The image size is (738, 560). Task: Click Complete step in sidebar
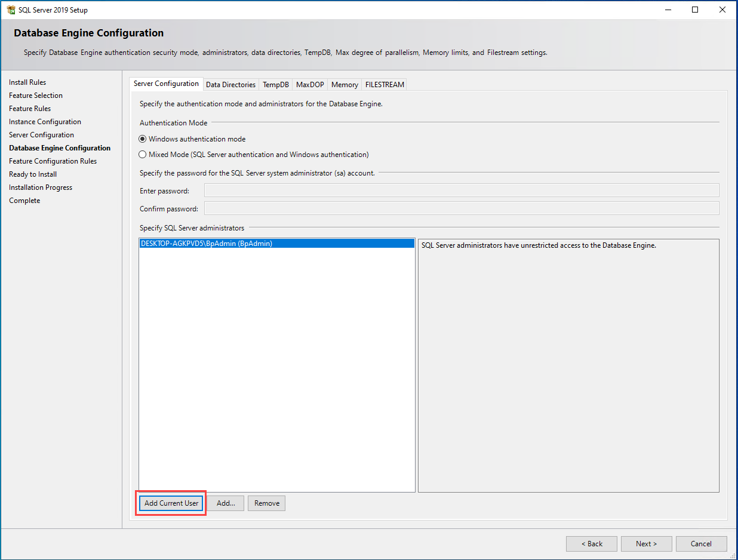point(24,201)
